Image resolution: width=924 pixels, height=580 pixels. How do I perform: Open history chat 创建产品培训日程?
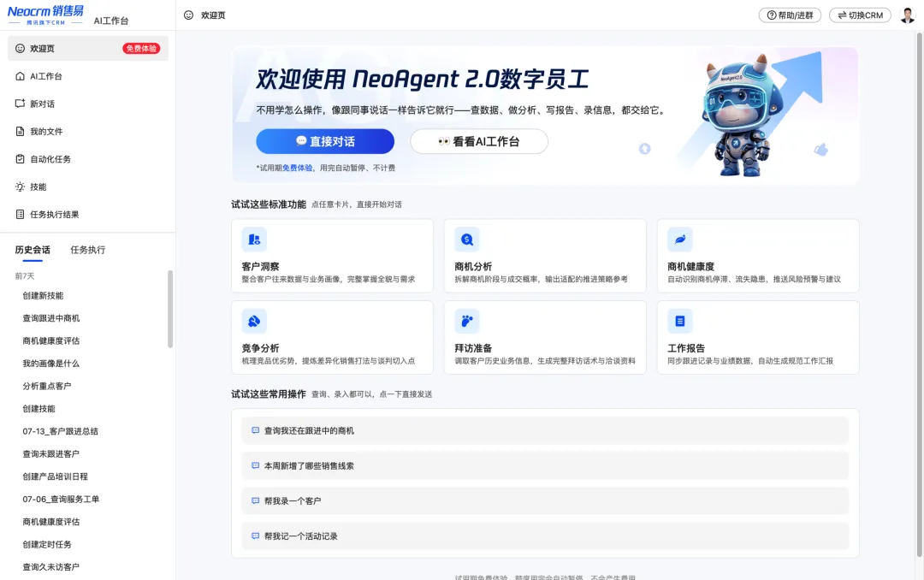[x=55, y=476]
